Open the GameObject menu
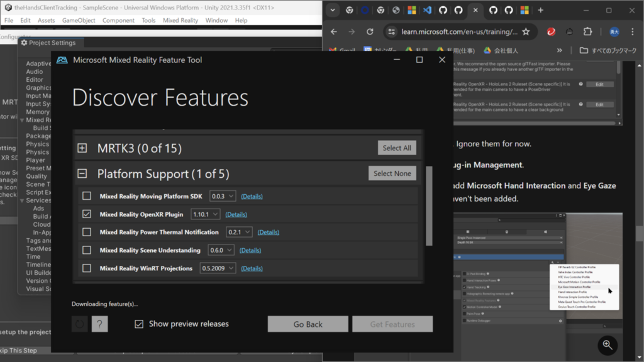Screen dimensions: 644x362 pyautogui.click(x=79, y=20)
